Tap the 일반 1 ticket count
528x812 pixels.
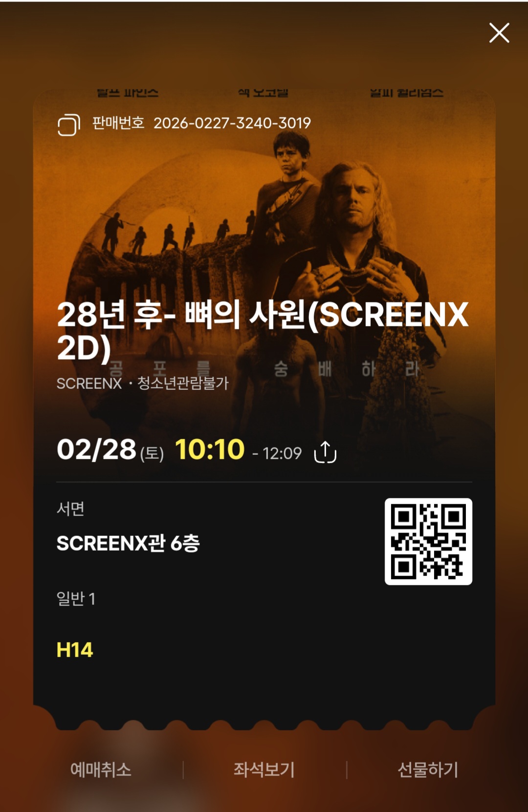coord(76,598)
